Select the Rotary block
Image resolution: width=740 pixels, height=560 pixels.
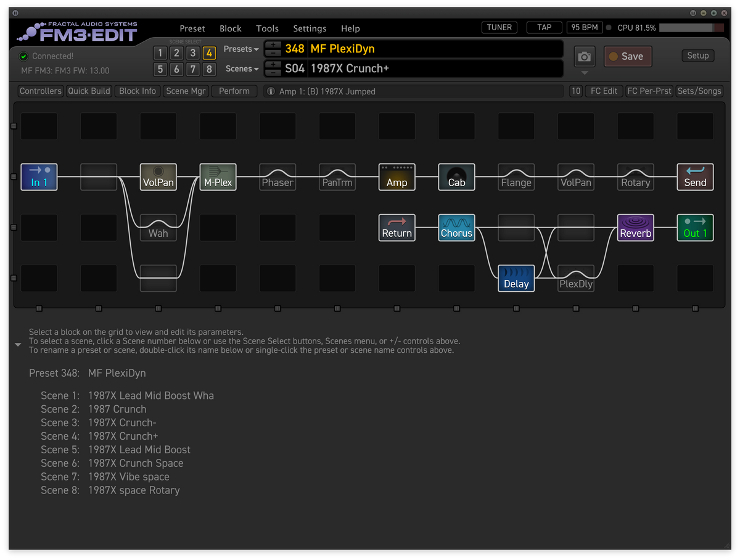pos(636,176)
